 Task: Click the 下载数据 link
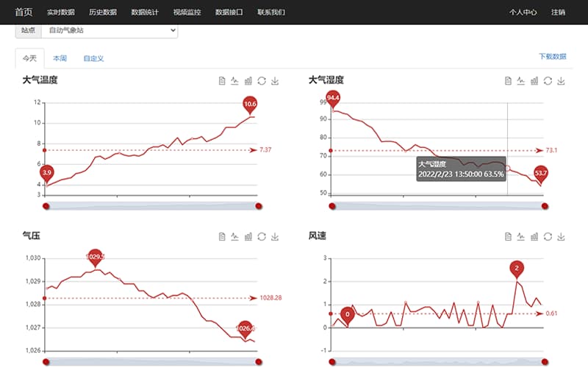coord(552,56)
